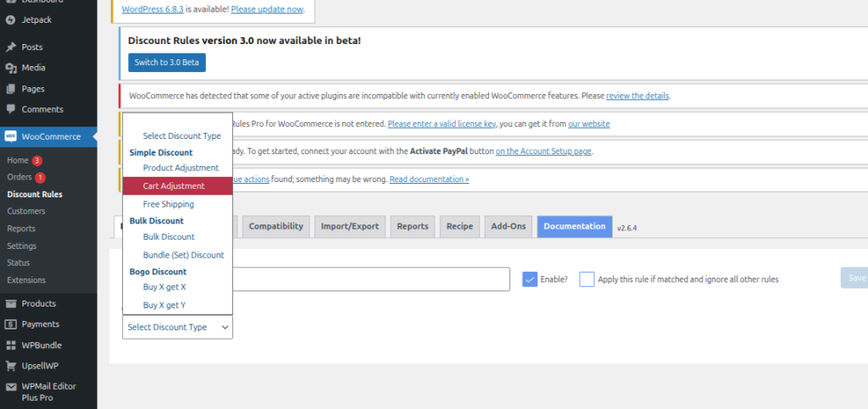Click the WooCommerce logo icon
Image resolution: width=868 pixels, height=409 pixels.
point(10,136)
